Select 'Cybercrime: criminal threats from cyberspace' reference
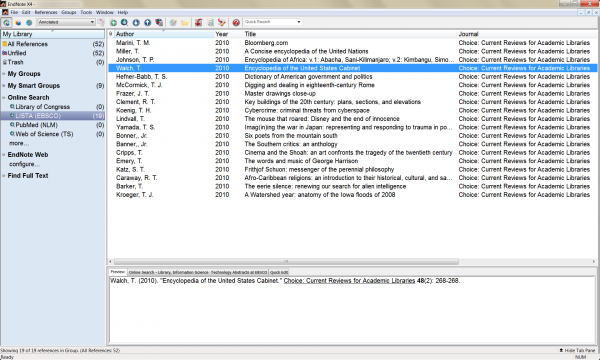600x360 pixels. (352, 110)
